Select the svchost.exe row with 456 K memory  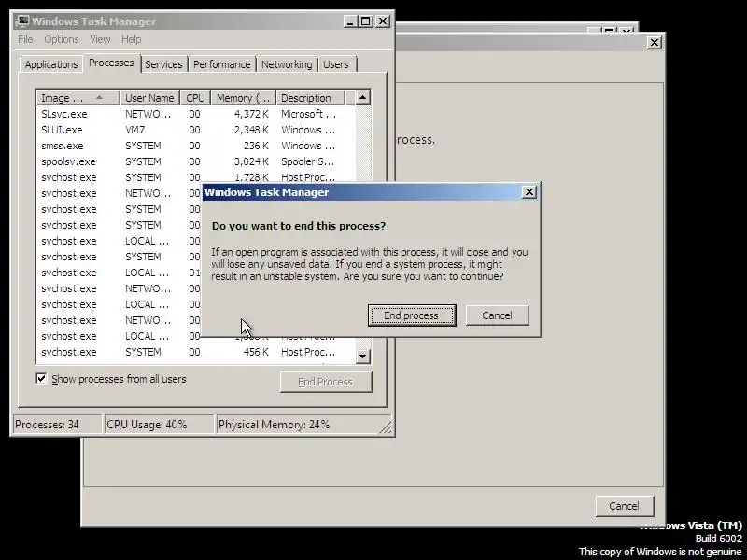click(195, 352)
